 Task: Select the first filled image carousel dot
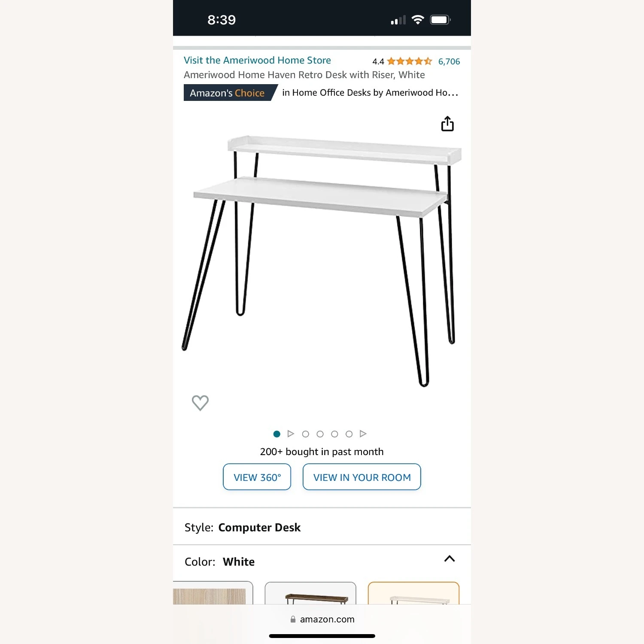pos(277,434)
